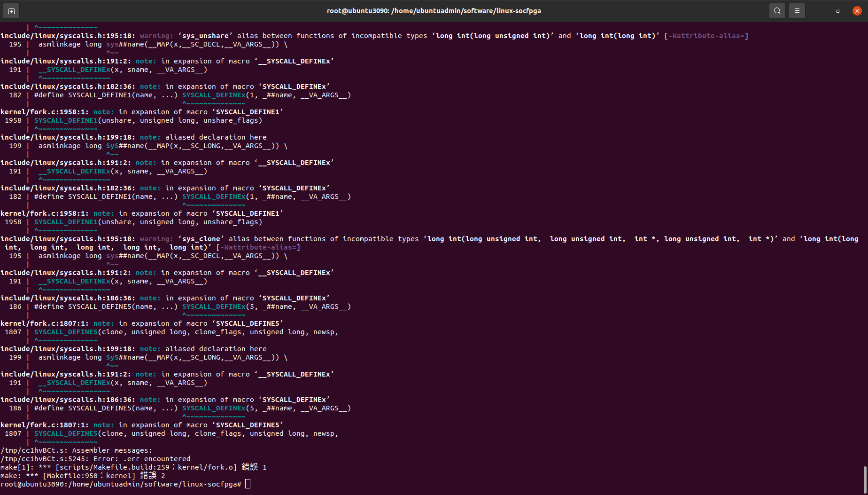Screen dimensions: 868x495
Task: Click the '/tmp/cc1hvBCt.s: Assembler messages:' line
Action: [76, 450]
